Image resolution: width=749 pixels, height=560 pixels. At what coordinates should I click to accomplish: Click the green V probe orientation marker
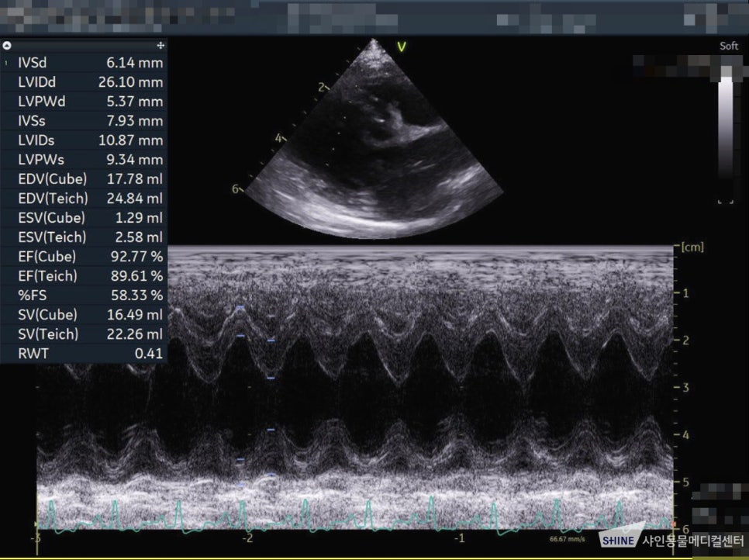[x=402, y=47]
